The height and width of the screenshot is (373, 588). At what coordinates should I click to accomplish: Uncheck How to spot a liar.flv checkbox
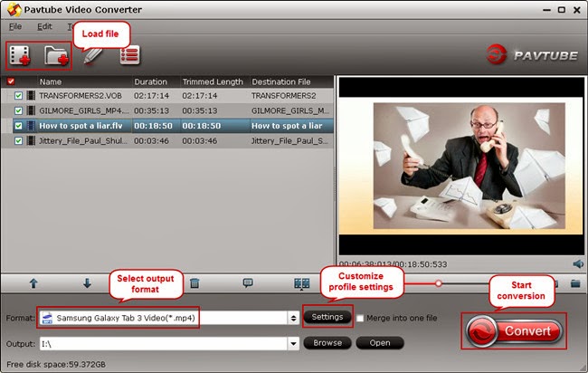pyautogui.click(x=18, y=126)
